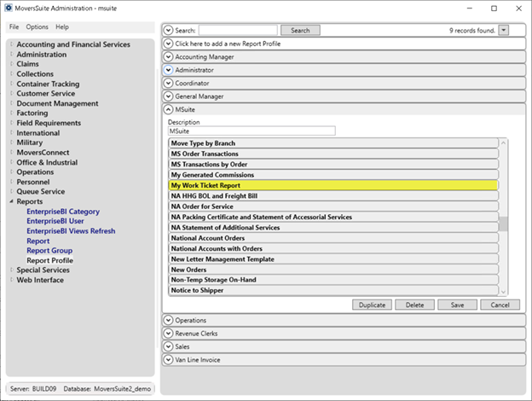
Task: Expand the General Manager chevron icon
Action: pyautogui.click(x=168, y=97)
